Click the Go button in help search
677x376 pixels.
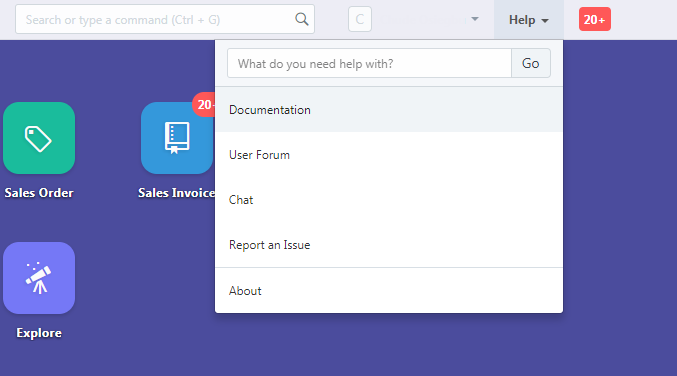[x=531, y=63]
